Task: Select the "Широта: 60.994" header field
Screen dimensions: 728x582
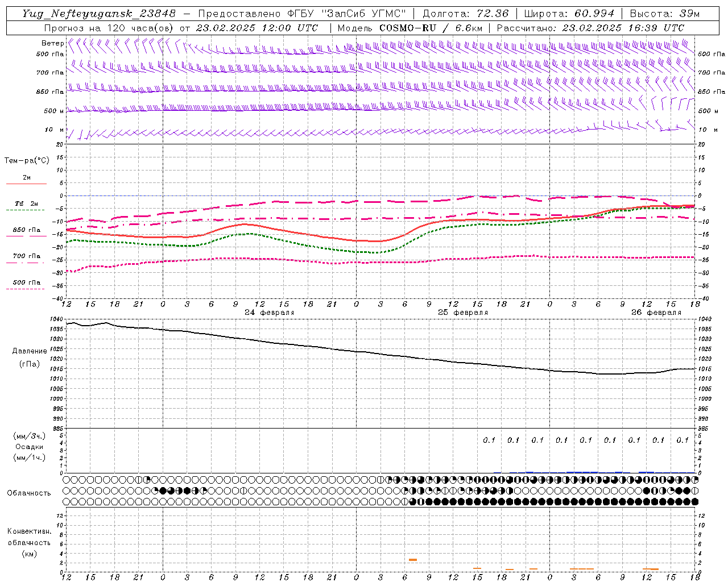Action: point(569,14)
